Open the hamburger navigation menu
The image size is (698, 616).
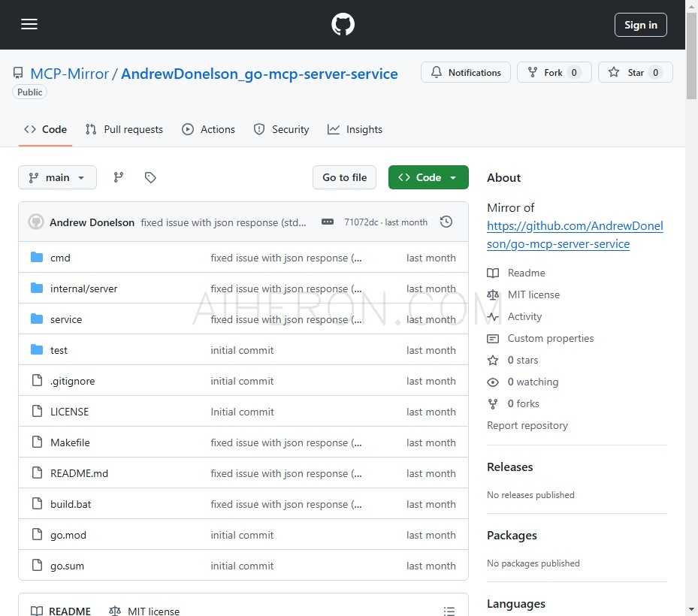coord(29,24)
